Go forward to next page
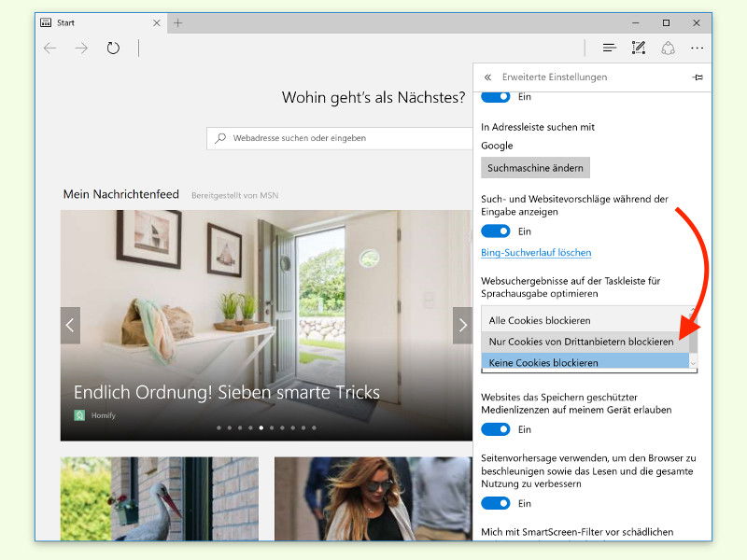This screenshot has height=560, width=747. 81,49
